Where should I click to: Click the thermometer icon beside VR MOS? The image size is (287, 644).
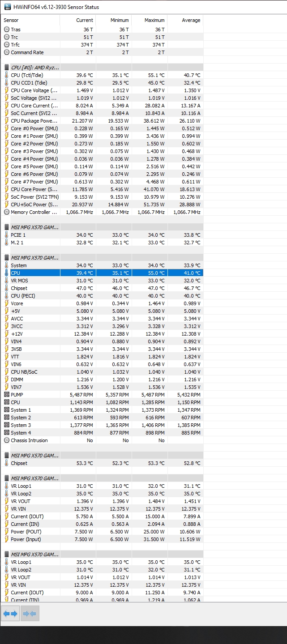pos(6,281)
